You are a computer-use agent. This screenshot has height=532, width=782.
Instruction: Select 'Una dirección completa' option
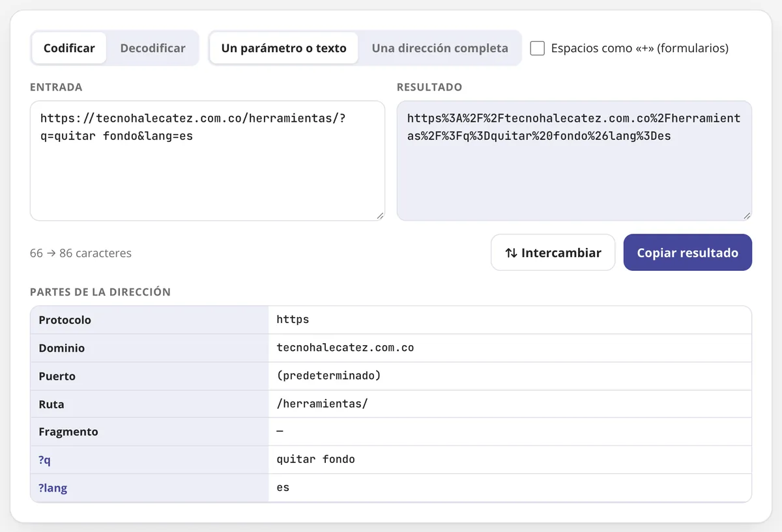pos(440,48)
